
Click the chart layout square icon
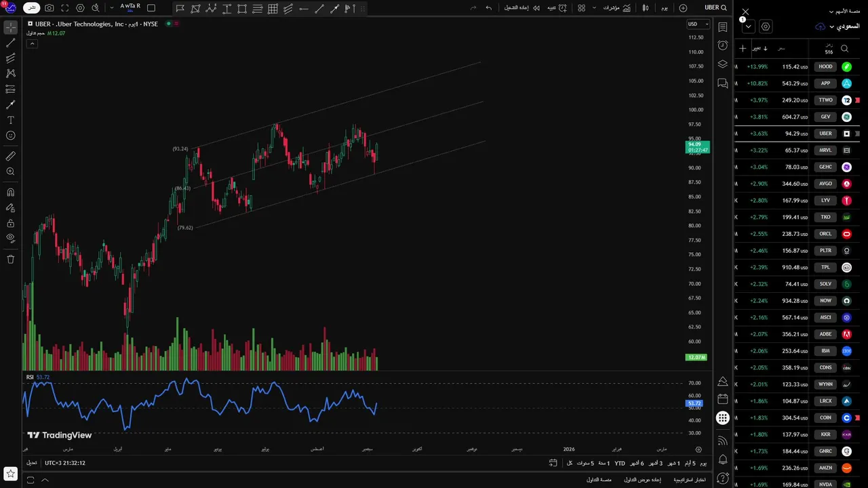point(151,8)
